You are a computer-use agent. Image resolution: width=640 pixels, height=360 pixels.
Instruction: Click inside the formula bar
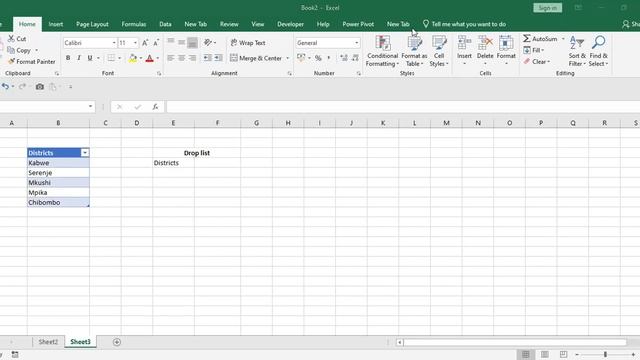pyautogui.click(x=403, y=107)
